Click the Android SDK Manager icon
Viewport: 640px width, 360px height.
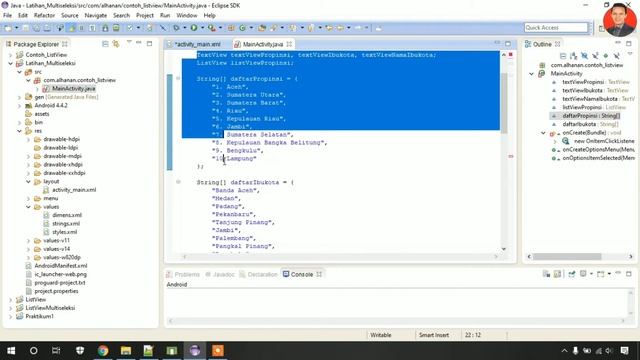coord(105,28)
